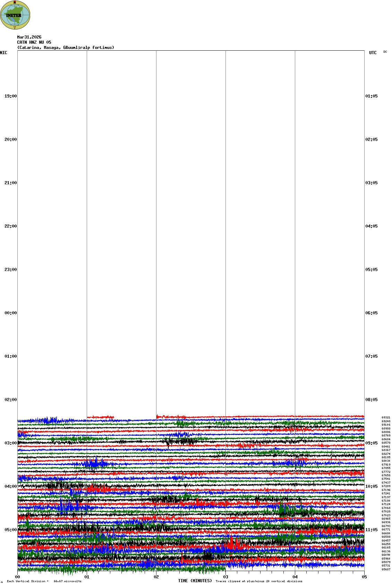The height and width of the screenshot is (586, 392).
Task: Click the 00:00 NIC midnight label
Action: click(10, 313)
